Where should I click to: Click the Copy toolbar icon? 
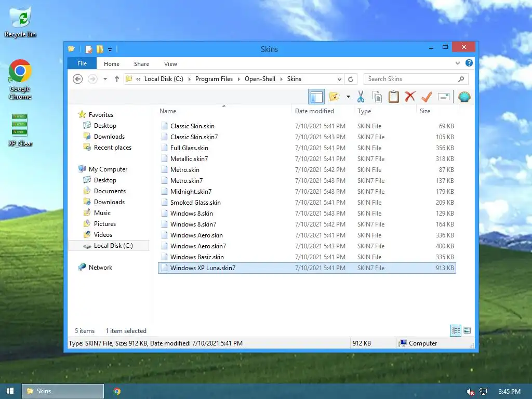click(x=377, y=97)
